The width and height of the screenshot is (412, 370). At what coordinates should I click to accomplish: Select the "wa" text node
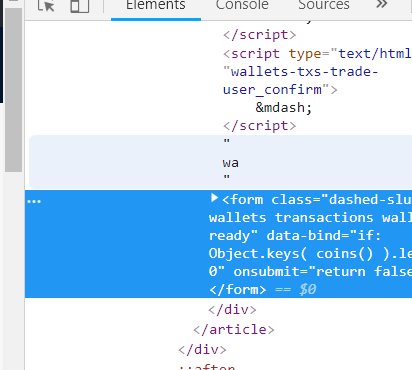[x=230, y=163]
